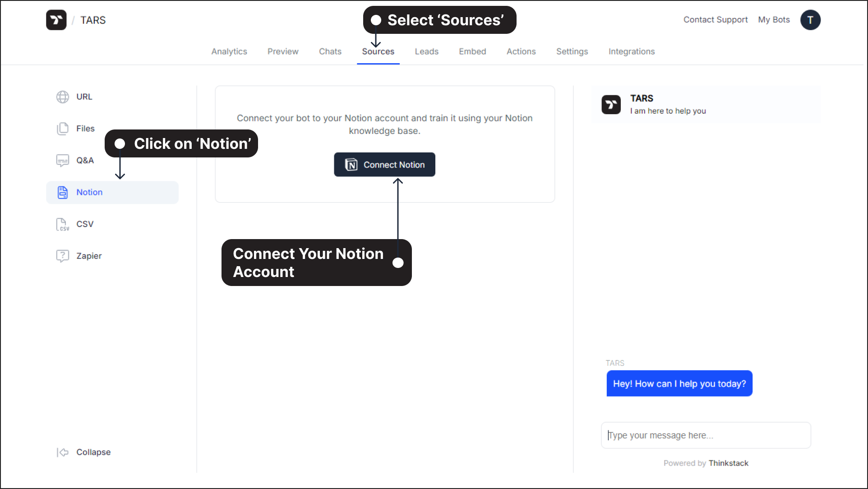Click the Files source icon

click(x=63, y=128)
